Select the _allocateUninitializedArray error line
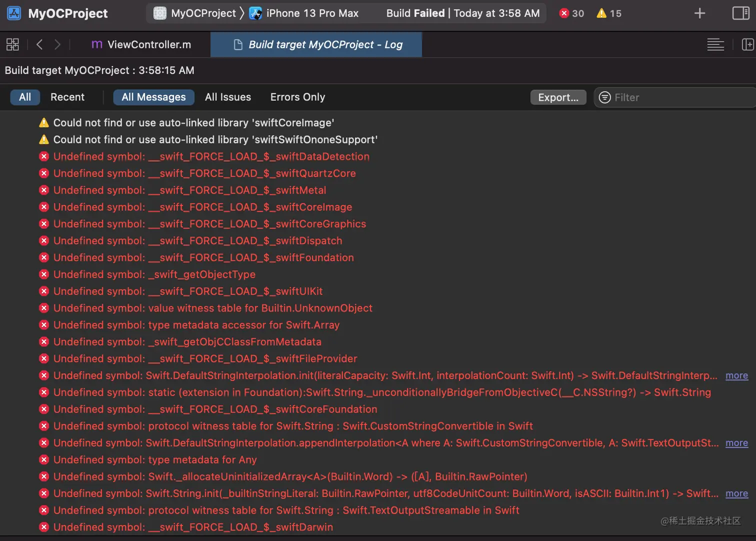This screenshot has height=541, width=756. (290, 476)
